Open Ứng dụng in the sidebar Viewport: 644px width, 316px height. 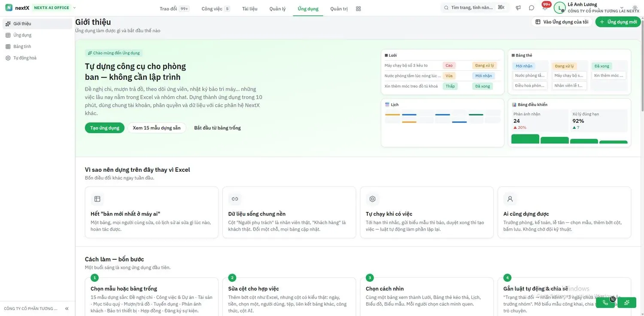pos(37,35)
